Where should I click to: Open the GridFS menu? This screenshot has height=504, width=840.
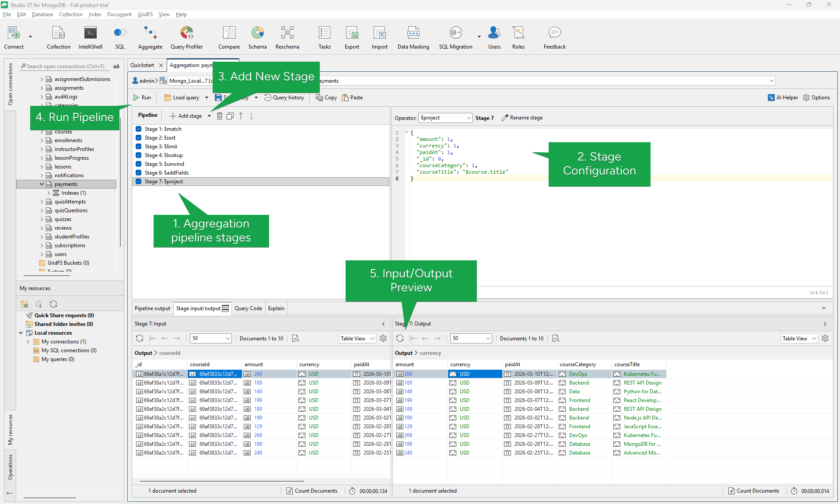(145, 14)
